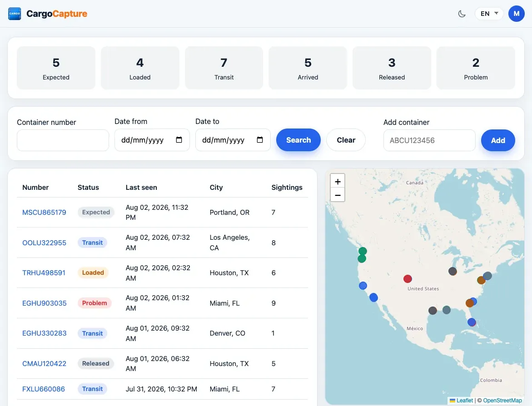The height and width of the screenshot is (406, 532).
Task: Click the upper green marker near Portland
Action: (363, 251)
